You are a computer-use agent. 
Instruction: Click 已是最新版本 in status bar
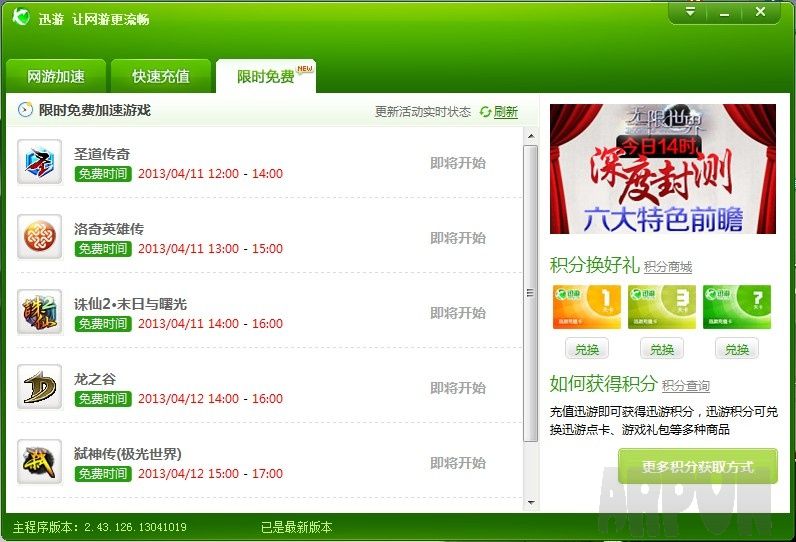point(296,527)
